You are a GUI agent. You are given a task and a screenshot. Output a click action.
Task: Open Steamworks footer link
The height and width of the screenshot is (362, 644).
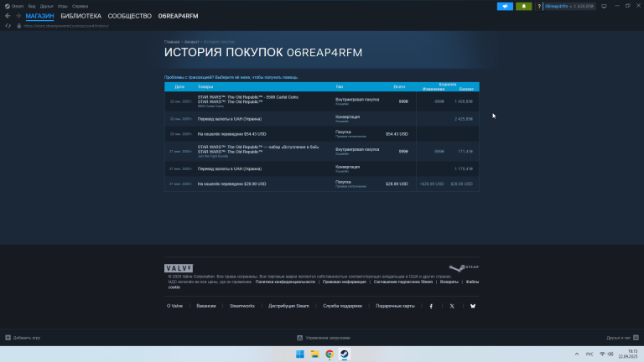point(241,306)
